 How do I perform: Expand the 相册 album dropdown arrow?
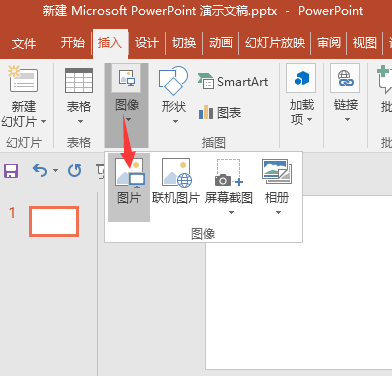point(279,212)
